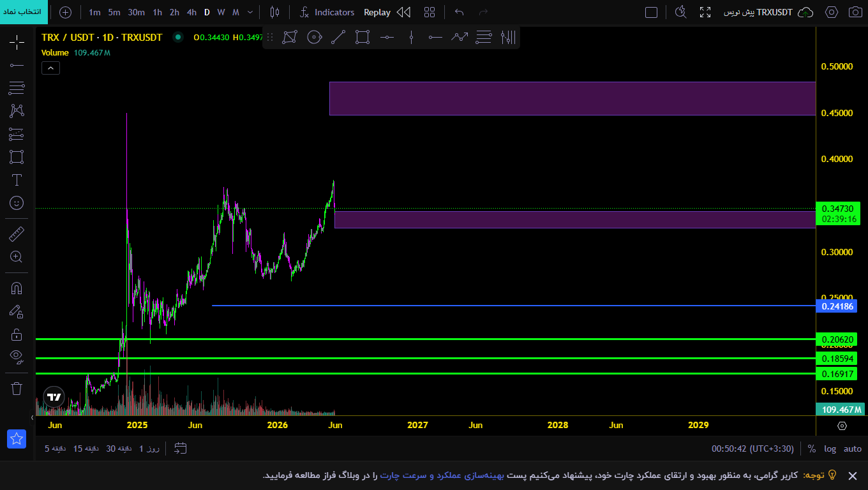Select the M monthly timeframe
Screen dimensions: 868x490
pos(236,12)
